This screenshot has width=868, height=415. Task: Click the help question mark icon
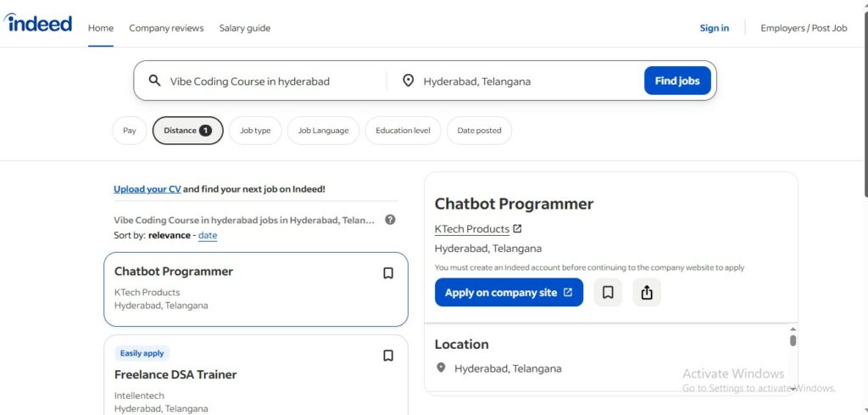pyautogui.click(x=390, y=220)
